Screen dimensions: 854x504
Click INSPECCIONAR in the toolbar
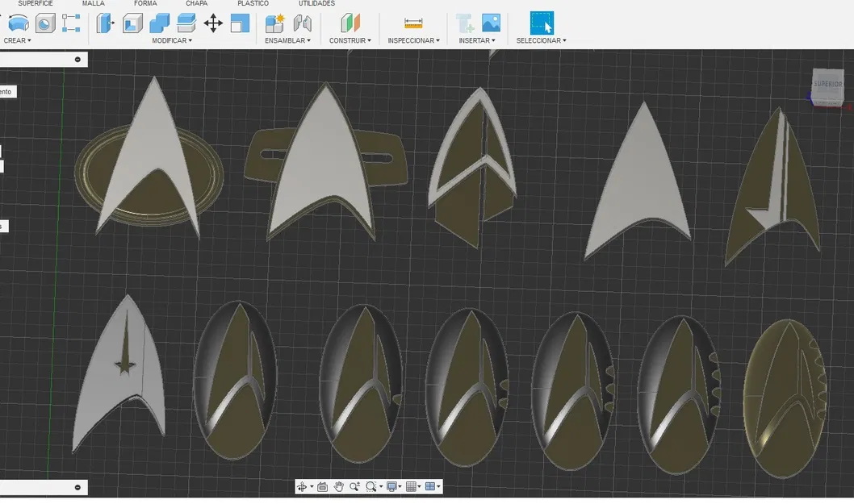412,40
